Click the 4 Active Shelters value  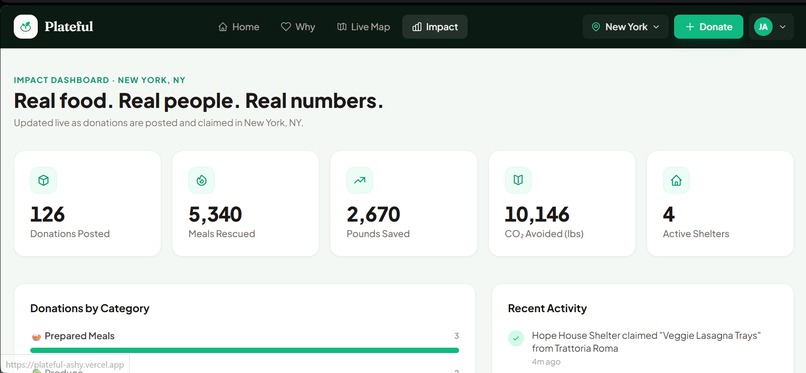[x=669, y=214]
